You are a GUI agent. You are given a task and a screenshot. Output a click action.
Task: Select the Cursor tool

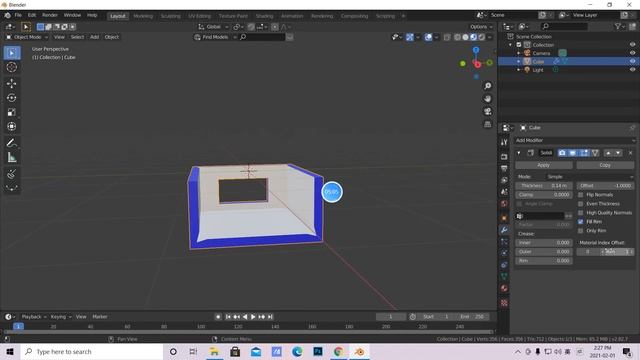click(x=12, y=67)
